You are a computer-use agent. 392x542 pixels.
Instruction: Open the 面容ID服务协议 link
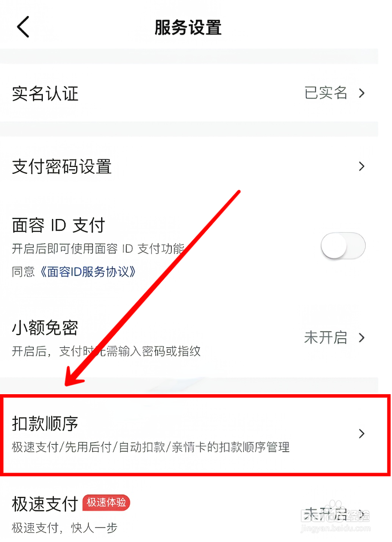tap(88, 272)
